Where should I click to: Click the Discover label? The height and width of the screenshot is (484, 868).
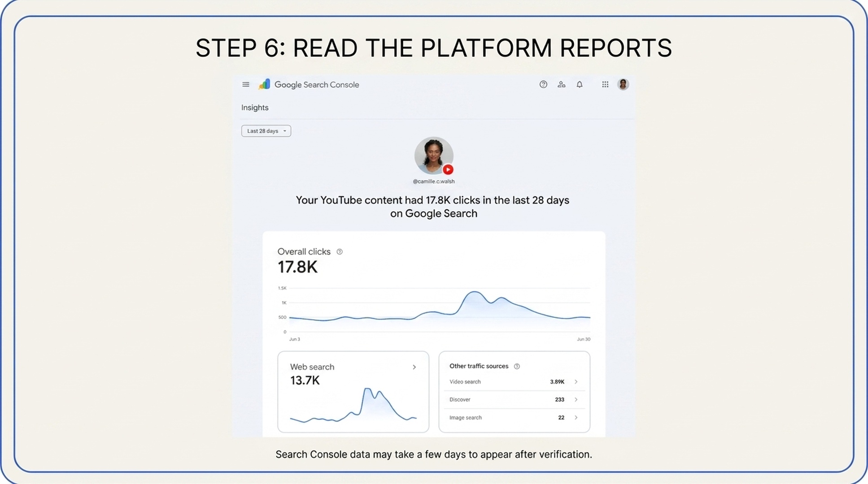pos(460,400)
